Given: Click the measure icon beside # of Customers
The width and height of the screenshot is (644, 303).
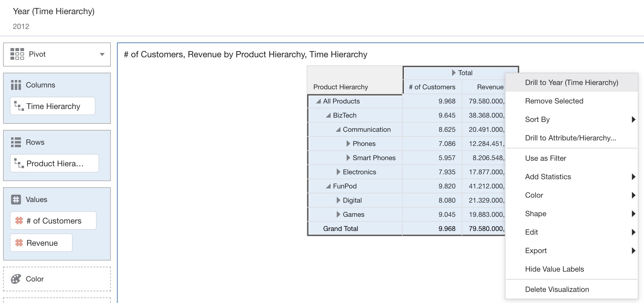Looking at the screenshot, I should click(x=20, y=220).
